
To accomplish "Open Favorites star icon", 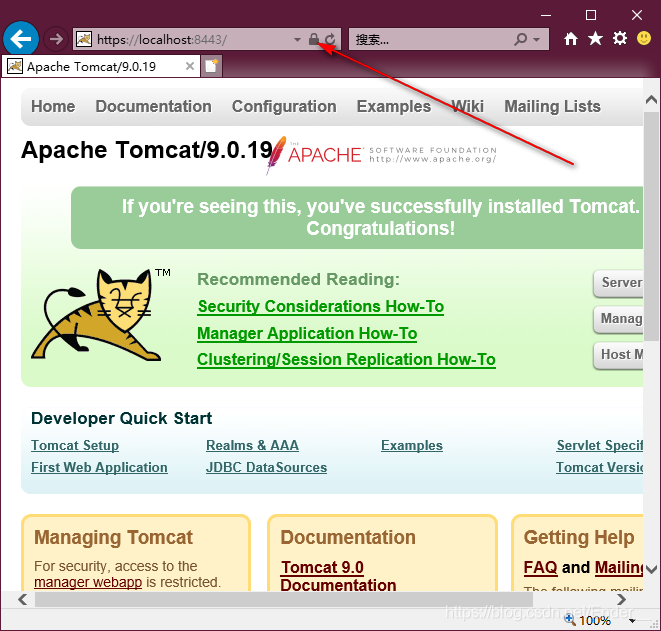I will [595, 38].
